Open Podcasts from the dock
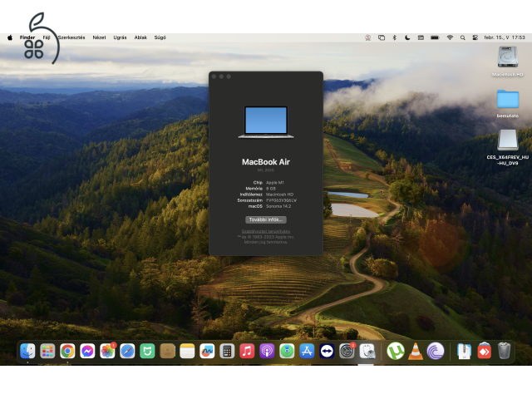The image size is (532, 399). (x=267, y=351)
